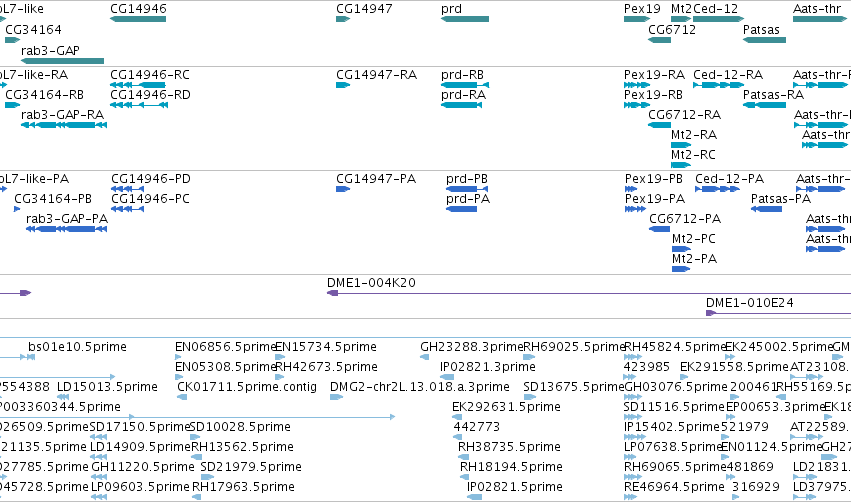The image size is (851, 502).
Task: Select the Pex19-PB protein feature
Action: [x=631, y=189]
